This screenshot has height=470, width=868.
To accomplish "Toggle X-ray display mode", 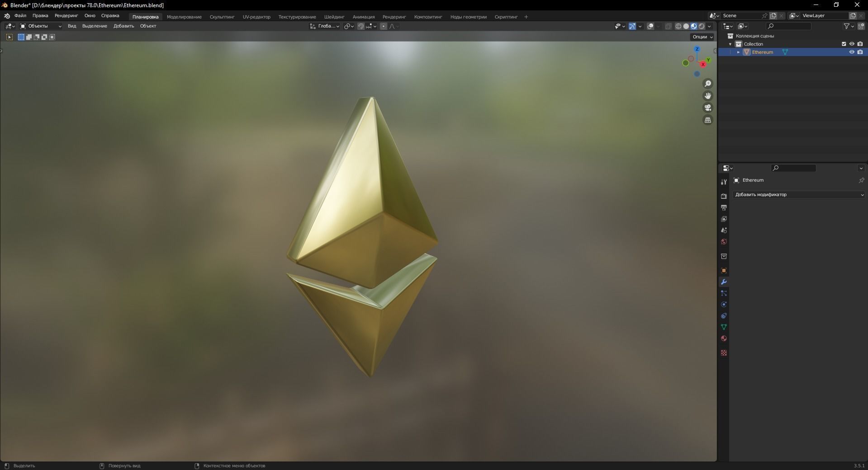I will pos(668,26).
